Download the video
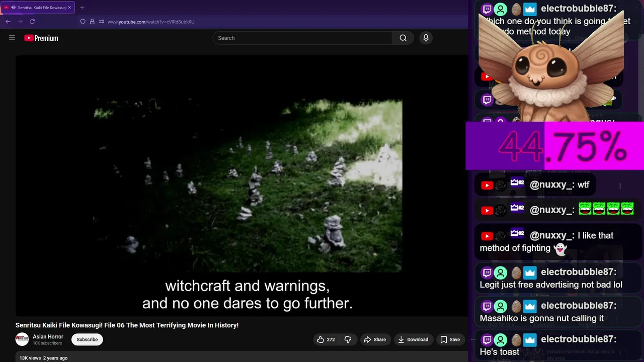The width and height of the screenshot is (644, 362). pyautogui.click(x=413, y=339)
